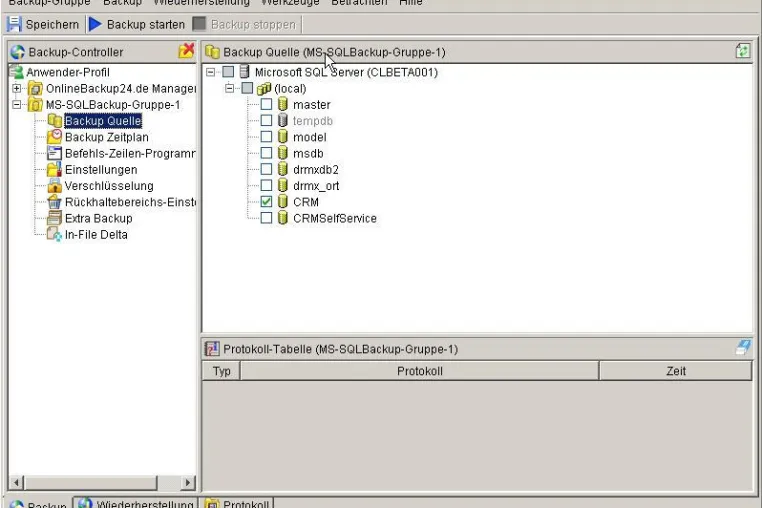
Task: Click the refresh icon in Backup Quelle header
Action: tap(743, 51)
